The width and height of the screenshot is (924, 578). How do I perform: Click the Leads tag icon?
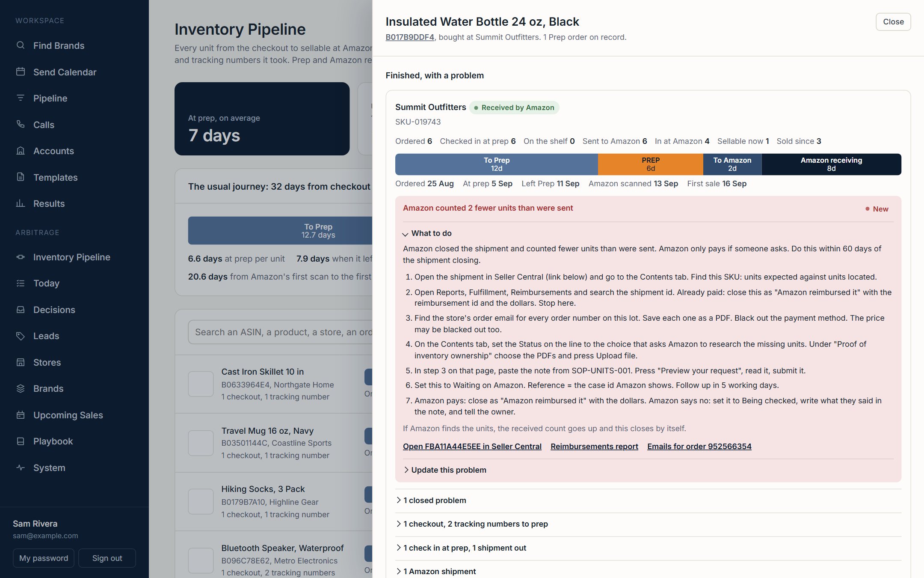point(21,336)
